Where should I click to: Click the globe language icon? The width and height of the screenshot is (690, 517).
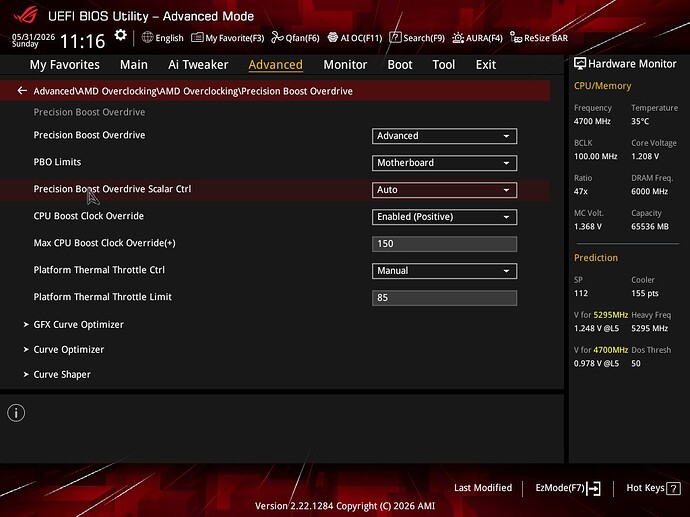(x=147, y=37)
